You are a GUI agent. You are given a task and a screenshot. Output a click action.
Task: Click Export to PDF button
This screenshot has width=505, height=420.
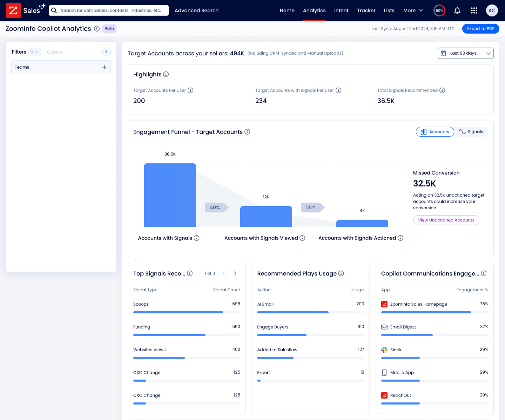[x=480, y=29]
